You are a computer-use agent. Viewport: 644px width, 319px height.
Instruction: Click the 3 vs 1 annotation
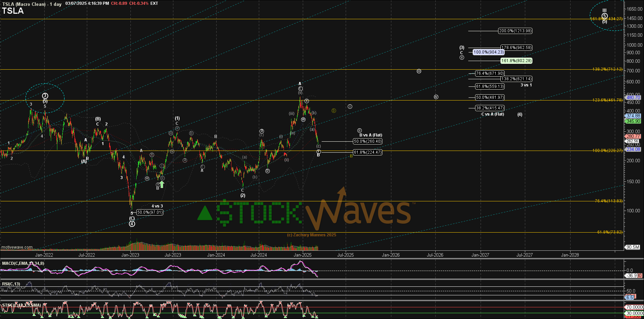[526, 85]
